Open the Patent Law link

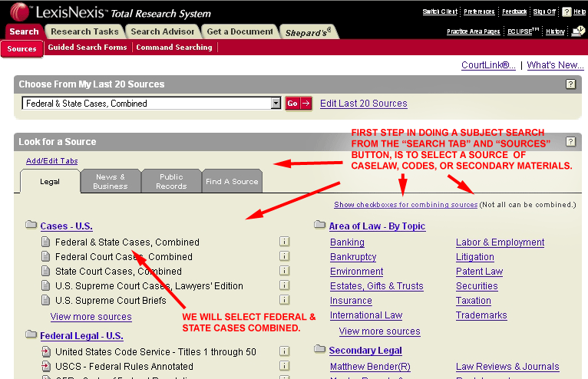[x=480, y=272]
